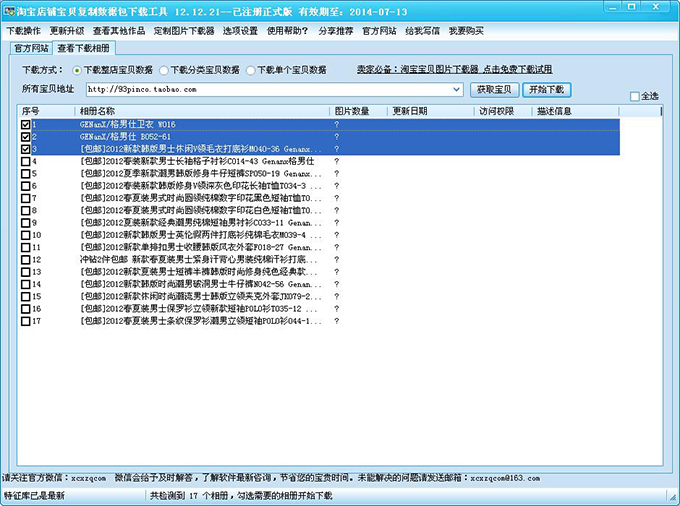Enable the 全选 select-all checkbox
The image size is (680, 506).
[634, 96]
